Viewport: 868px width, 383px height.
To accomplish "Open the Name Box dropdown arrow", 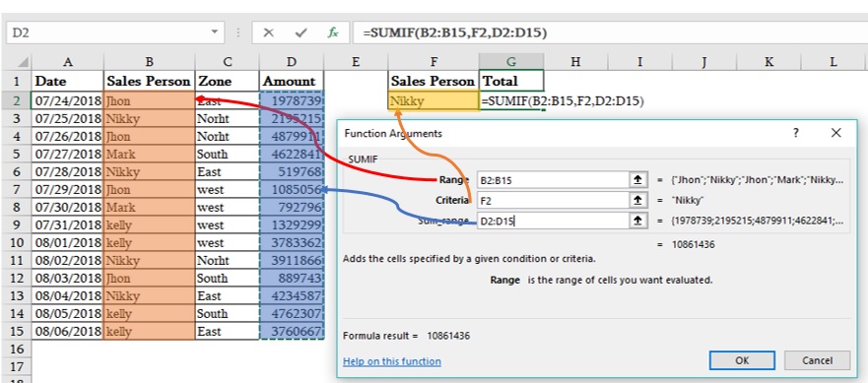I will pos(215,32).
